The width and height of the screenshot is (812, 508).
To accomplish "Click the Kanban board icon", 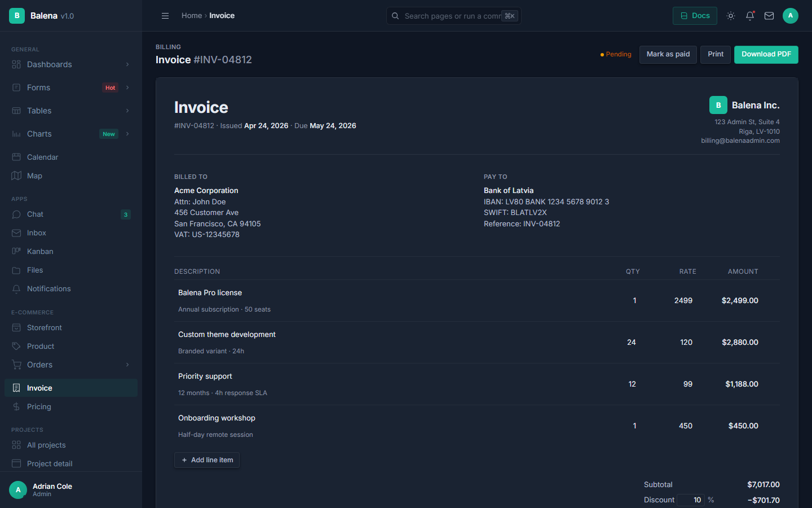I will pyautogui.click(x=16, y=251).
